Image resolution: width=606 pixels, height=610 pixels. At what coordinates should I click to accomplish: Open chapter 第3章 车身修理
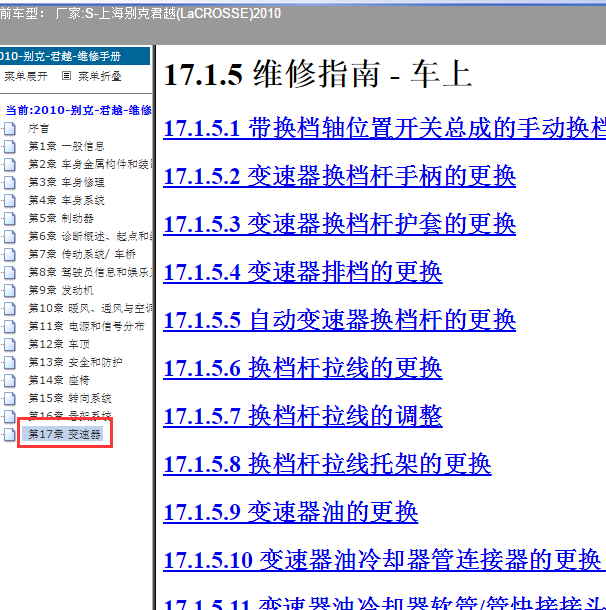click(x=66, y=182)
